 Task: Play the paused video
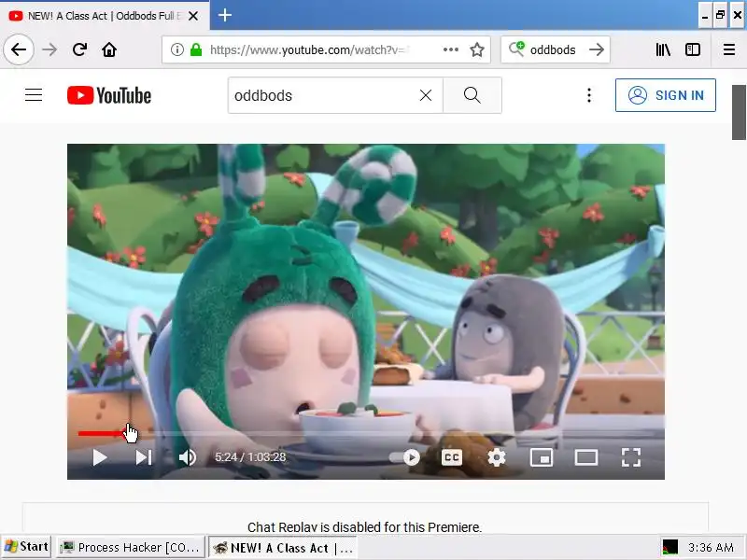(100, 457)
